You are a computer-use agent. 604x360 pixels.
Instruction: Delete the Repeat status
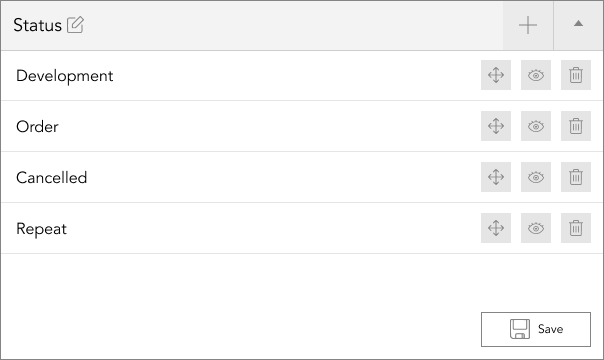pos(576,228)
